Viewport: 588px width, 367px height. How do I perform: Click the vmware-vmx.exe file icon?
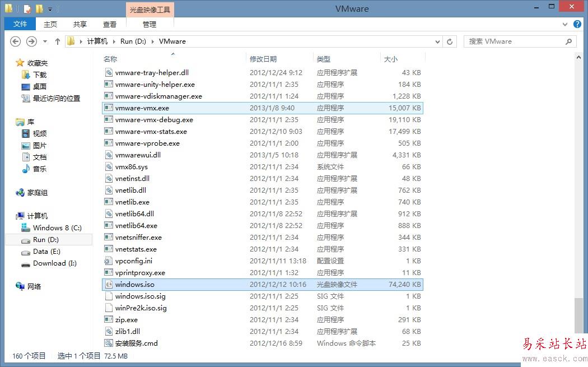pyautogui.click(x=109, y=108)
